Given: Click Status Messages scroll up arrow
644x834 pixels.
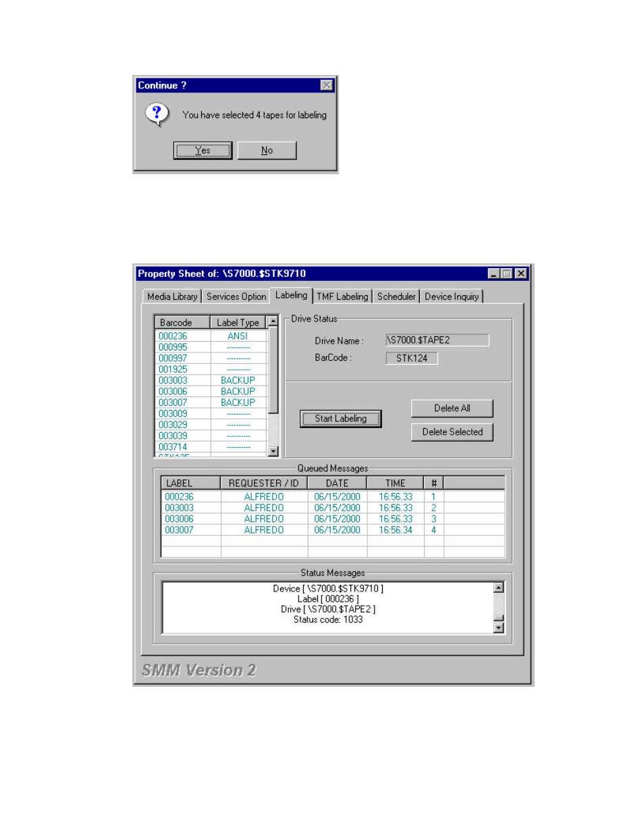Looking at the screenshot, I should pyautogui.click(x=499, y=588).
